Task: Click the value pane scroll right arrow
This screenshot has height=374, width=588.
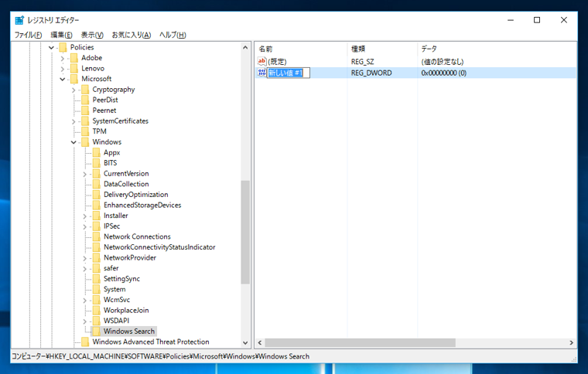Action: 571,342
